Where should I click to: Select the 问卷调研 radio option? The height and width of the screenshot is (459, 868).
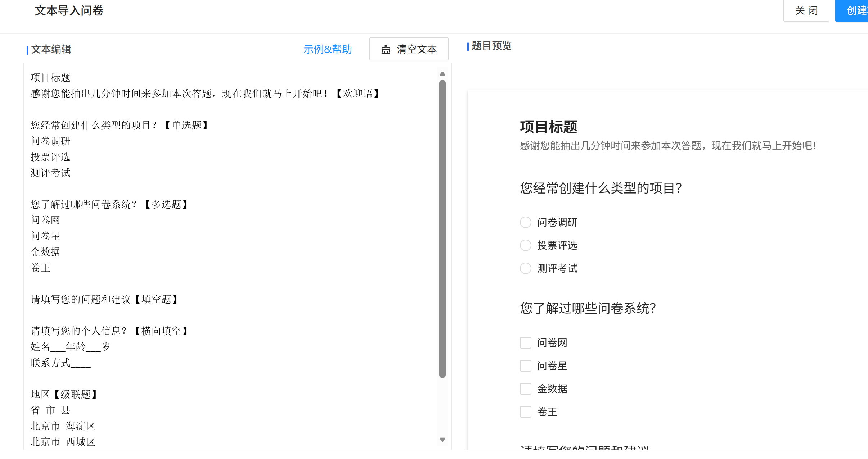[x=525, y=222]
